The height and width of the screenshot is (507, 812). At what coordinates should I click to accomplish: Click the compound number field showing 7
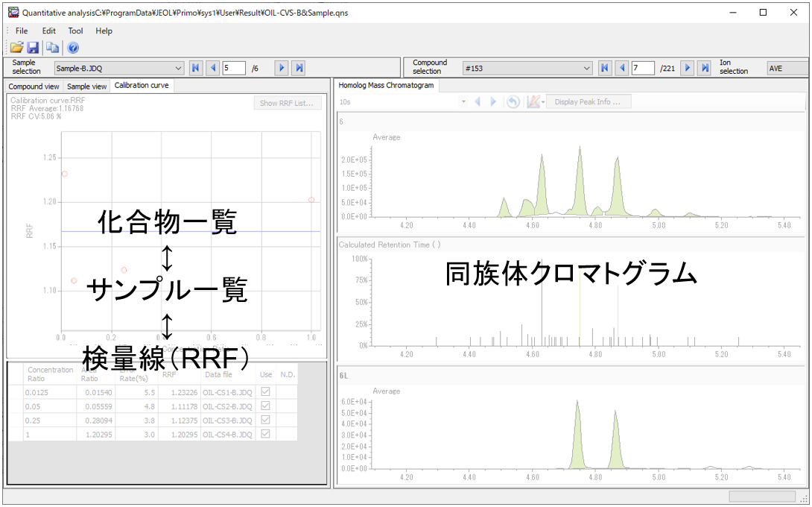click(641, 68)
